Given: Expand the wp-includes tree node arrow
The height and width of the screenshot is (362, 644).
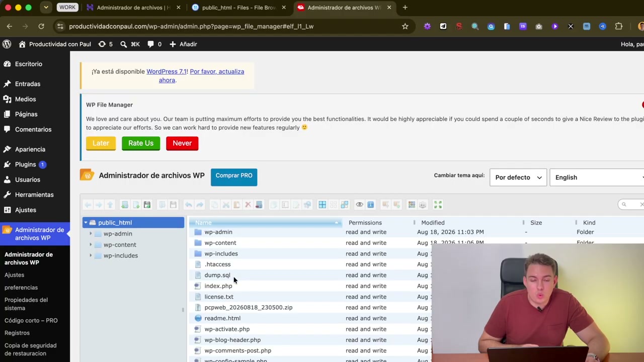Looking at the screenshot, I should click(91, 255).
